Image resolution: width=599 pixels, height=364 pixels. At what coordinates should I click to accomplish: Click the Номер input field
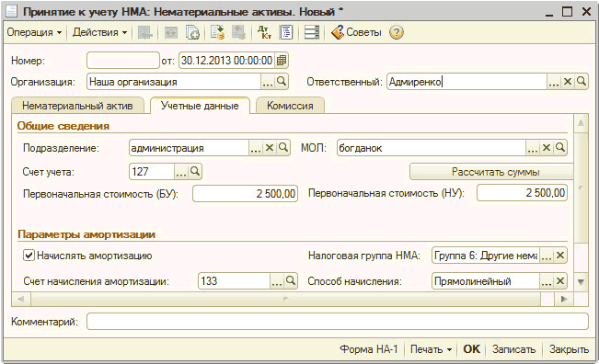pyautogui.click(x=123, y=61)
